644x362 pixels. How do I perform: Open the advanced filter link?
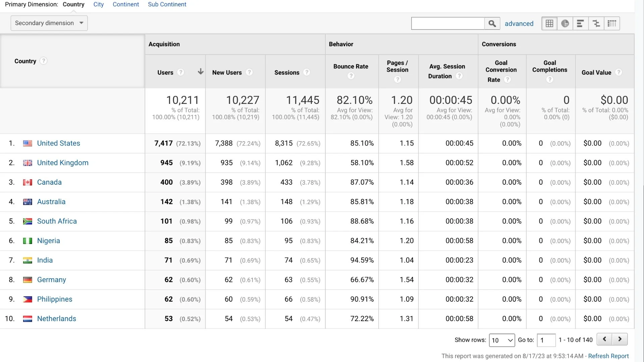(519, 23)
